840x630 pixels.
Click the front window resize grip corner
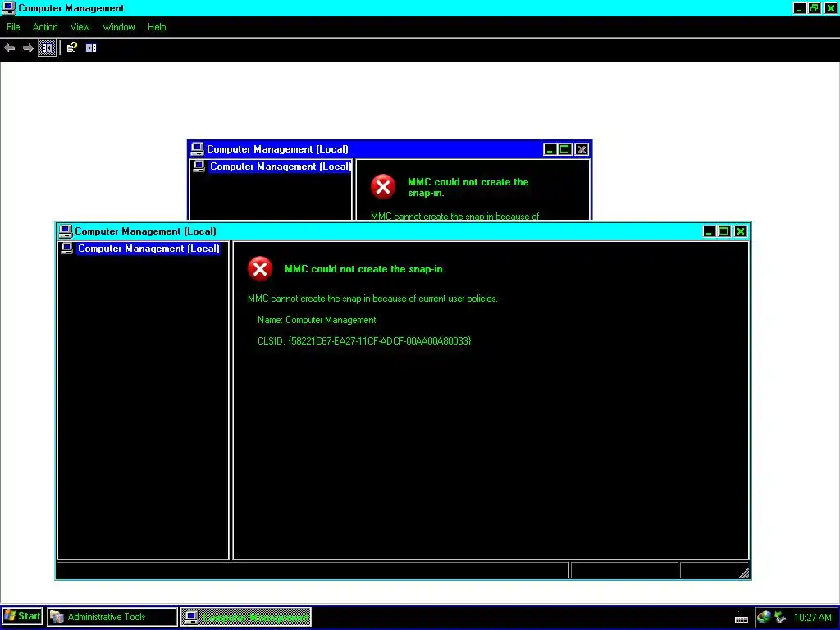(743, 572)
